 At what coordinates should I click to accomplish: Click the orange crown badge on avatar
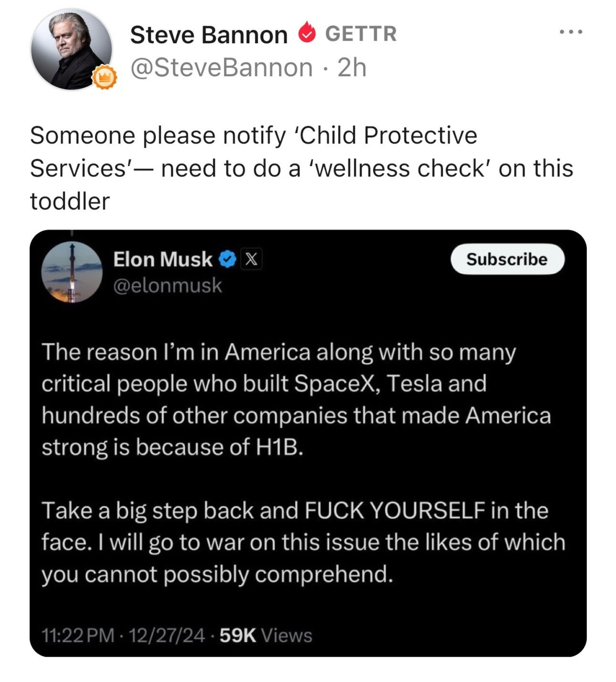pyautogui.click(x=104, y=77)
